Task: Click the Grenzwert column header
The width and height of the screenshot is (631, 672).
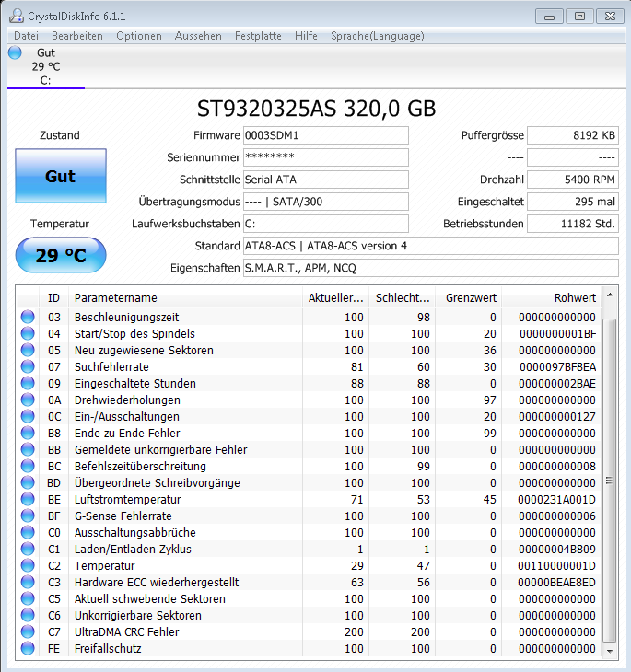Action: pos(469,298)
